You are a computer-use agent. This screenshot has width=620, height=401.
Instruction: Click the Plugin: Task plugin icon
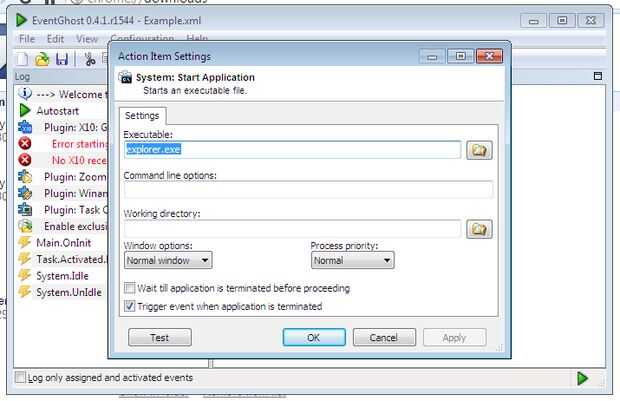click(25, 210)
